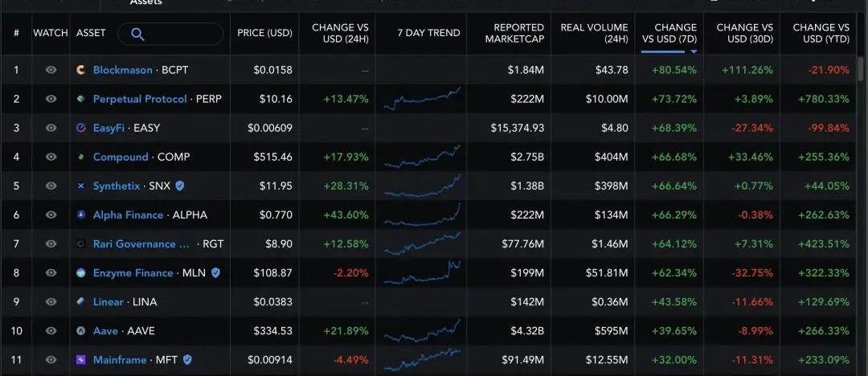Sort by Real Volume (24H) column

[594, 33]
